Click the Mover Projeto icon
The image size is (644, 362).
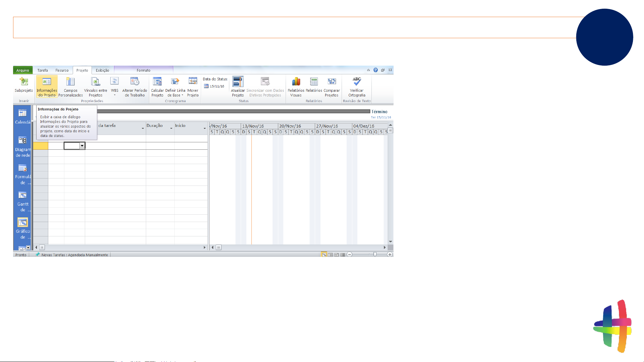[x=193, y=81]
